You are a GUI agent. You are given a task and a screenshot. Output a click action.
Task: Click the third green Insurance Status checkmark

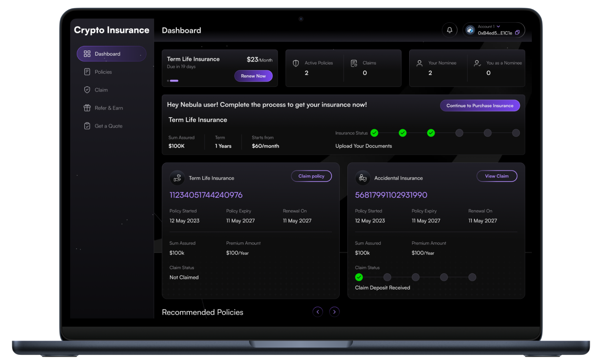click(431, 133)
